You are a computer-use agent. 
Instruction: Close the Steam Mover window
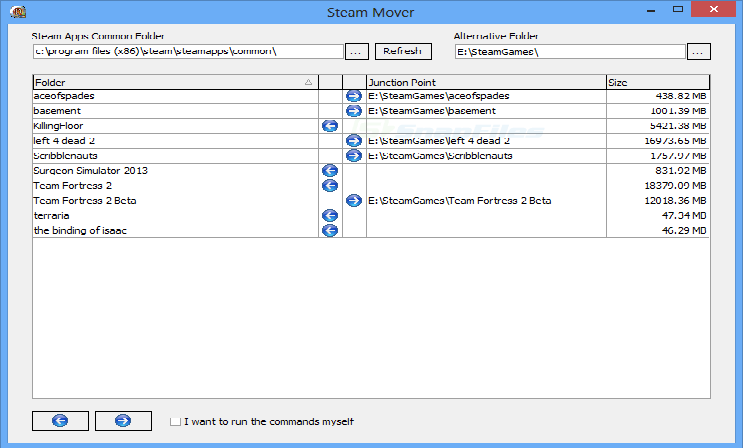[x=714, y=9]
